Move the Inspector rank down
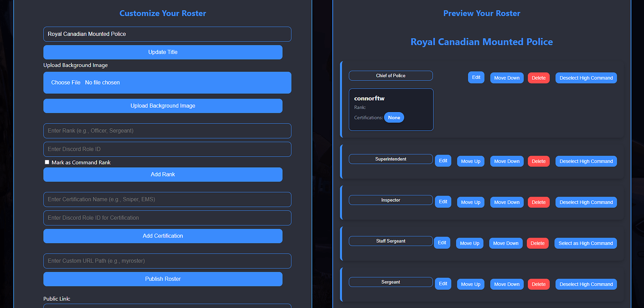This screenshot has width=644, height=308. (506, 202)
